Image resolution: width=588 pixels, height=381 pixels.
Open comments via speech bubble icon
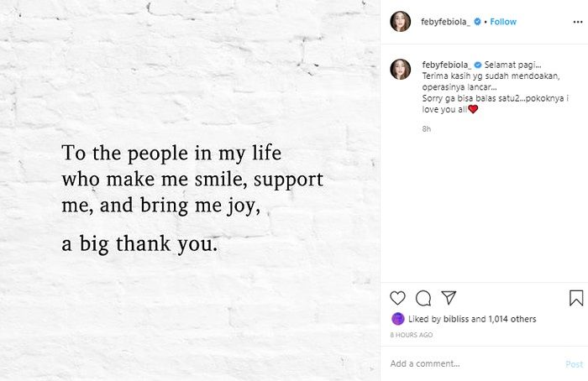(423, 298)
